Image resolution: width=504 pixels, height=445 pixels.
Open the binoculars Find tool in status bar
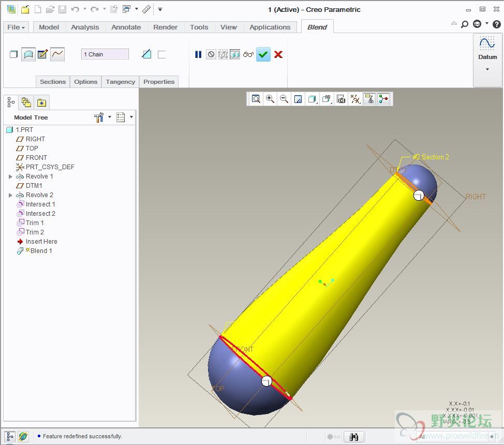click(353, 437)
